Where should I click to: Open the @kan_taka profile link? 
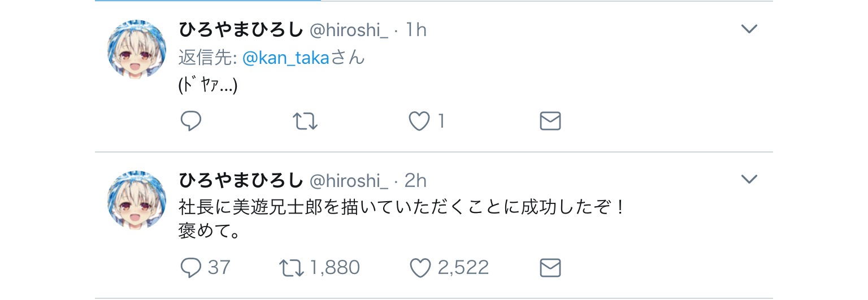pyautogui.click(x=285, y=58)
